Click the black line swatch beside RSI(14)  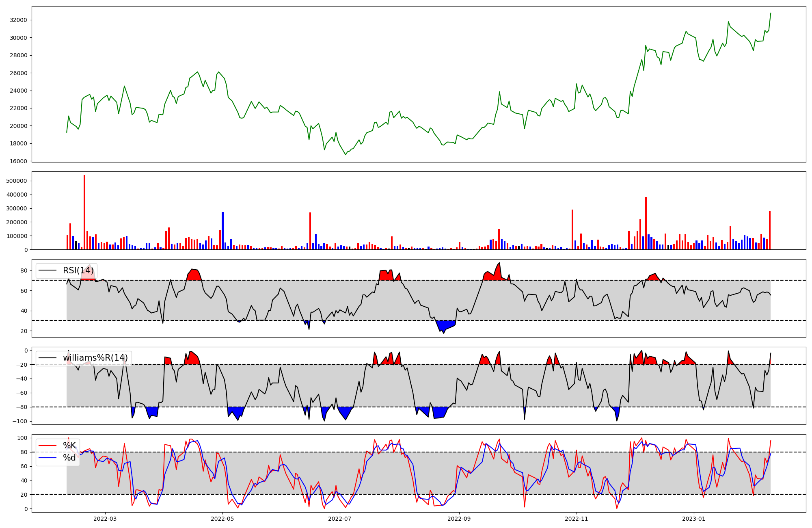[47, 270]
